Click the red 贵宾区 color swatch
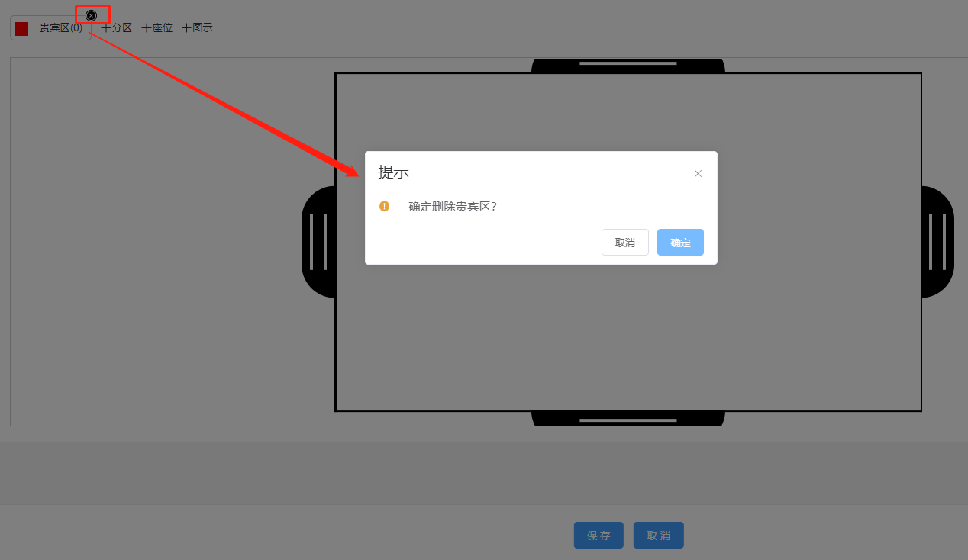The width and height of the screenshot is (968, 560). click(22, 29)
